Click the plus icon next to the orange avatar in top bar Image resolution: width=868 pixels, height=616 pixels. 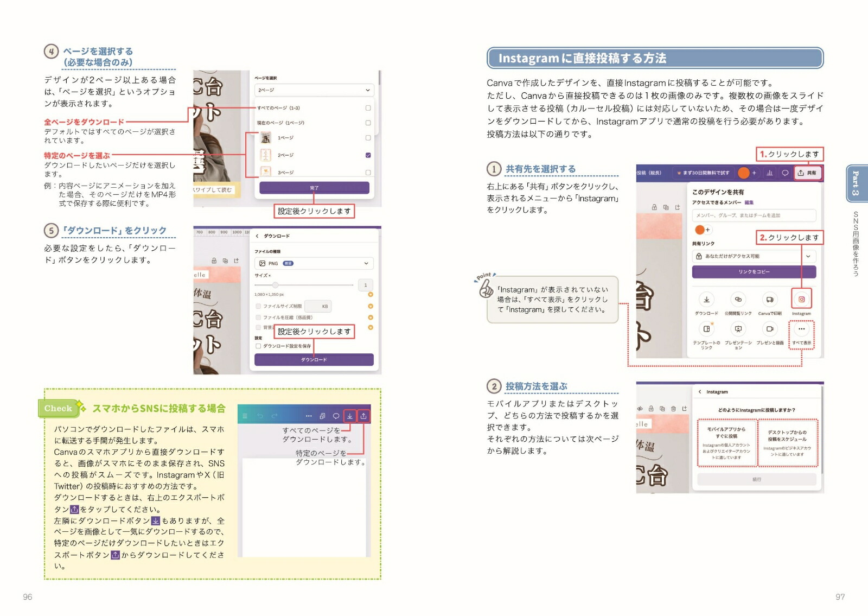point(754,173)
